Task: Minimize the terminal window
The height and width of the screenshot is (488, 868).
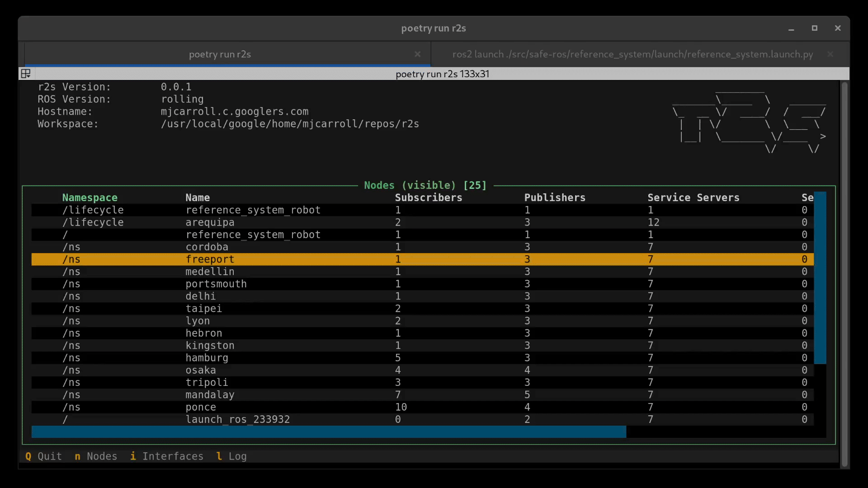Action: coord(791,28)
